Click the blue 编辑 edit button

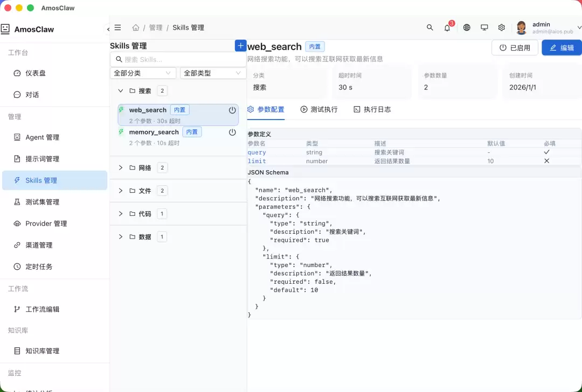(x=562, y=47)
